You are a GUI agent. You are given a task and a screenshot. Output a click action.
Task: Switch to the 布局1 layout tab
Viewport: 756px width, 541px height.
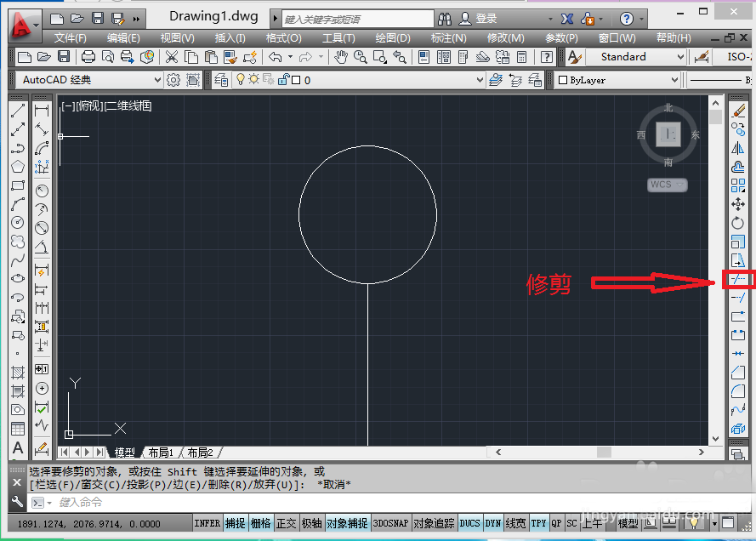pos(161,453)
